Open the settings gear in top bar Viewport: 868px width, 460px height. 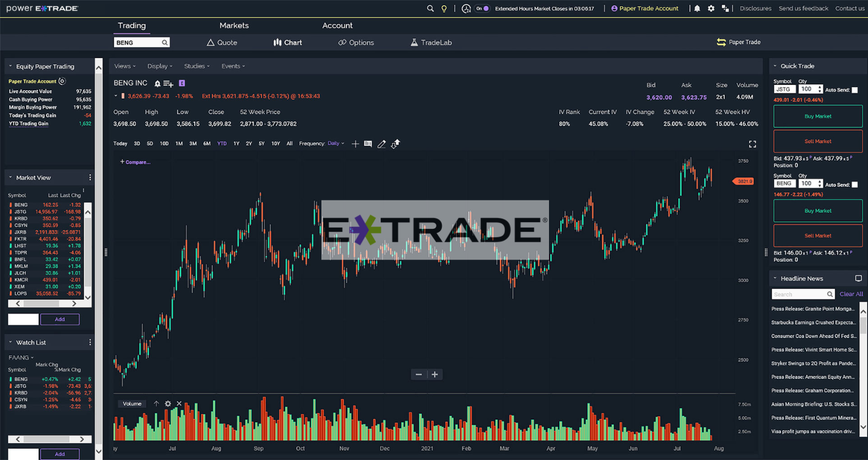click(711, 8)
